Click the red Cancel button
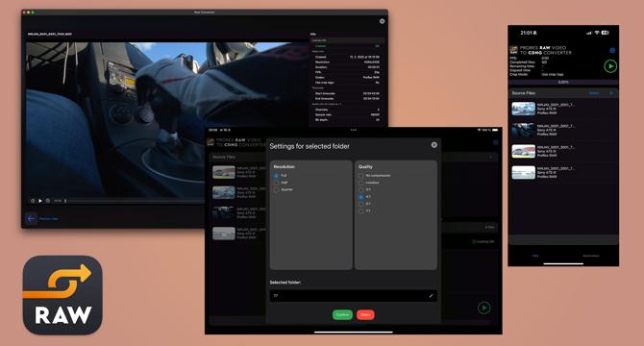The image size is (644, 346). click(x=365, y=315)
